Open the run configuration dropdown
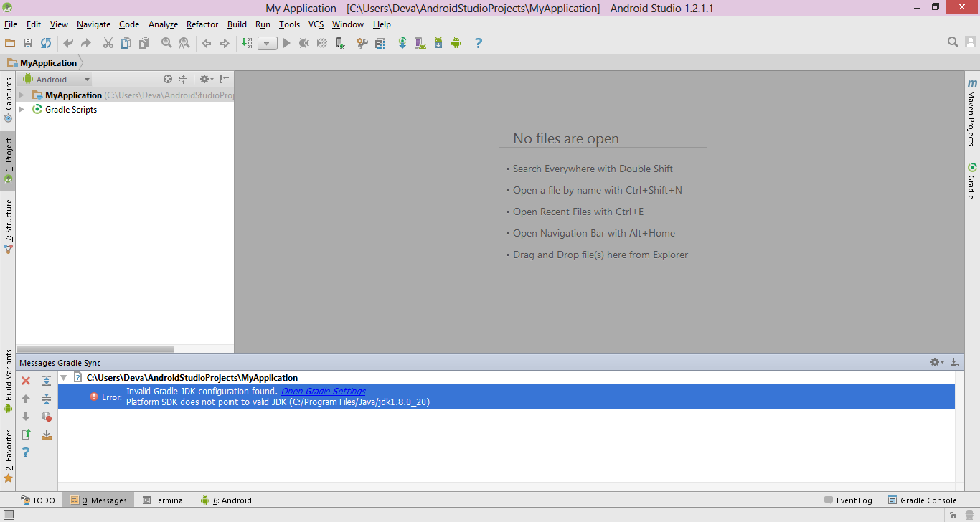This screenshot has width=980, height=522. 268,44
